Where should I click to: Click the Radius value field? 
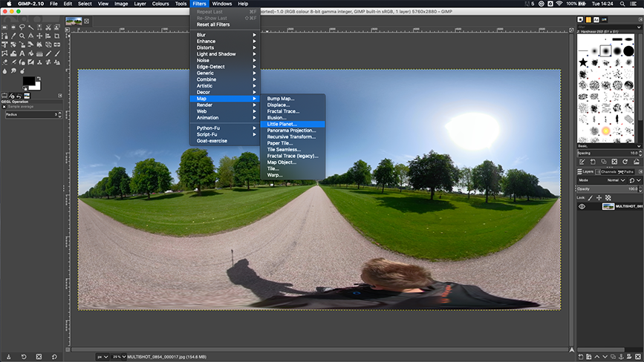pyautogui.click(x=33, y=115)
